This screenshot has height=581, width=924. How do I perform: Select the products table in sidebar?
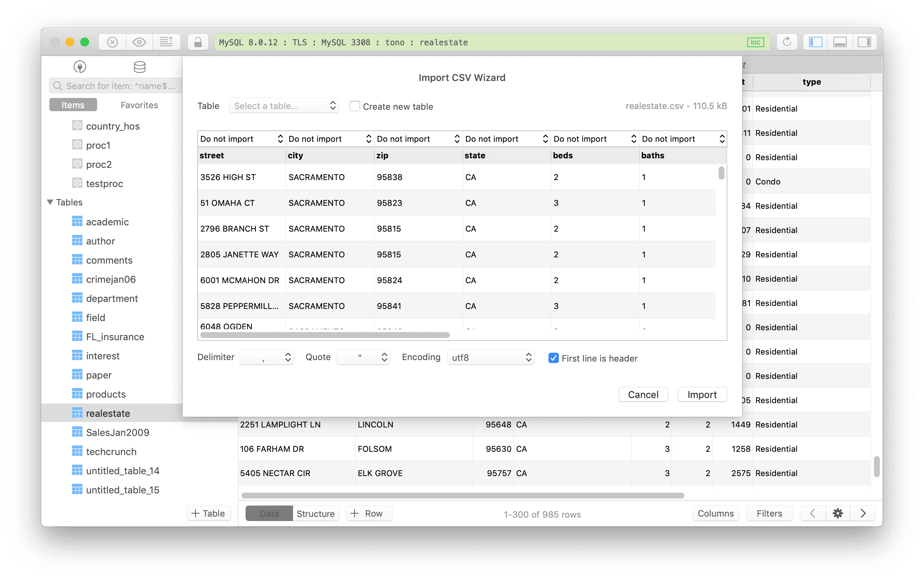[106, 394]
